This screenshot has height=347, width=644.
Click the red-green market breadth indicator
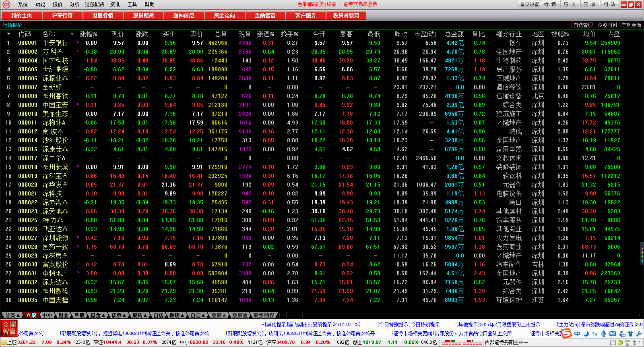pyautogui.click(x=462, y=343)
